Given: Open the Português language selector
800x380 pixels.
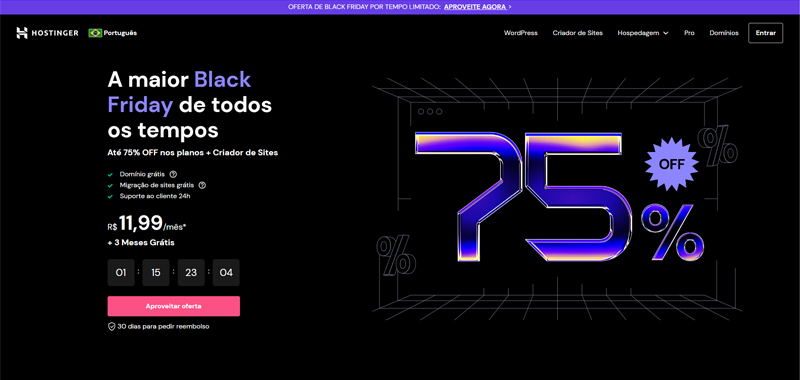Looking at the screenshot, I should 113,33.
